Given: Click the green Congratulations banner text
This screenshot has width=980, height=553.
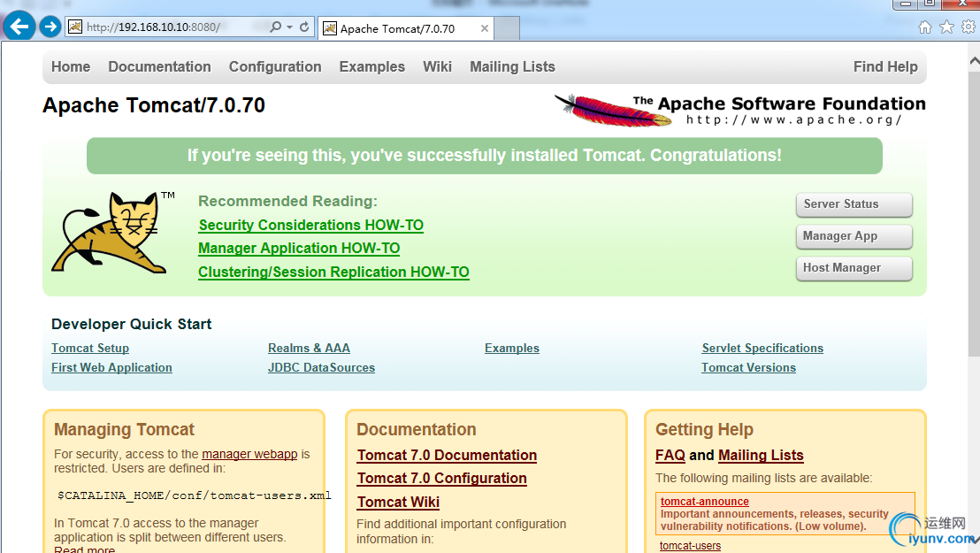Looking at the screenshot, I should point(485,155).
